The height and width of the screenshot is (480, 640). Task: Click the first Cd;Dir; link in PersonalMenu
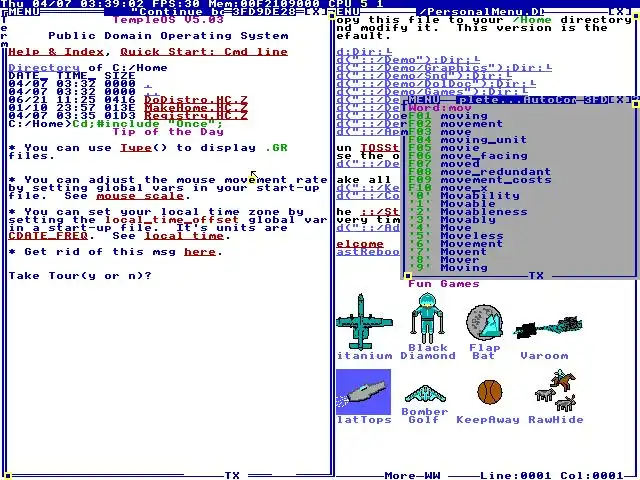click(x=364, y=52)
